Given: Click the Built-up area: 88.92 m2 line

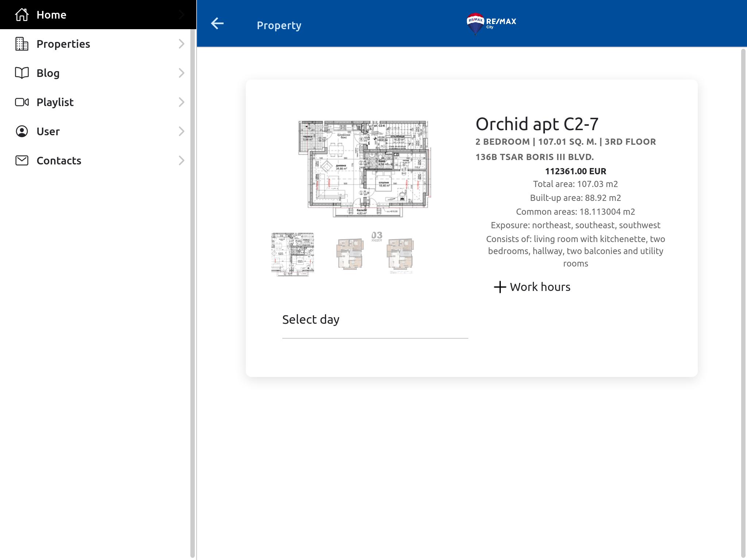Looking at the screenshot, I should pos(576,198).
